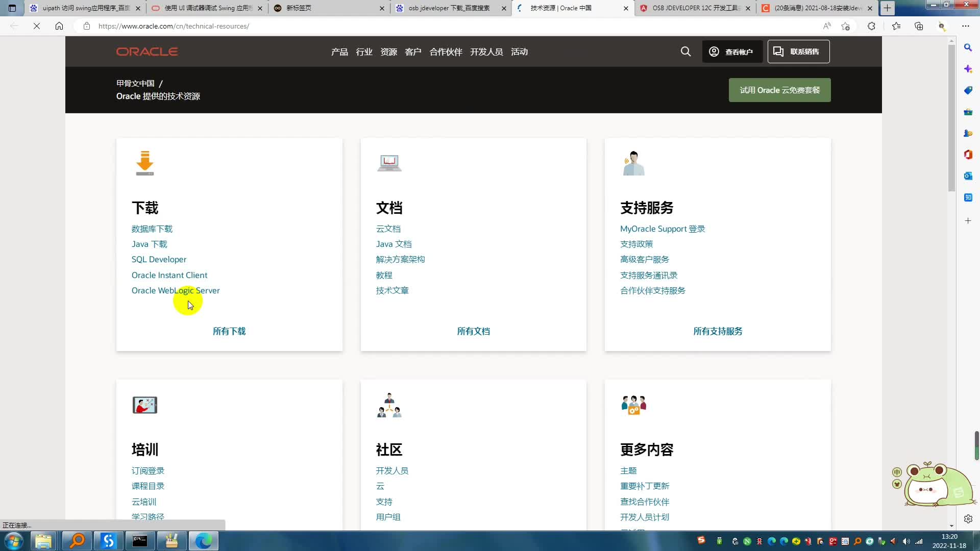
Task: Click the back navigation arrow
Action: 14,26
